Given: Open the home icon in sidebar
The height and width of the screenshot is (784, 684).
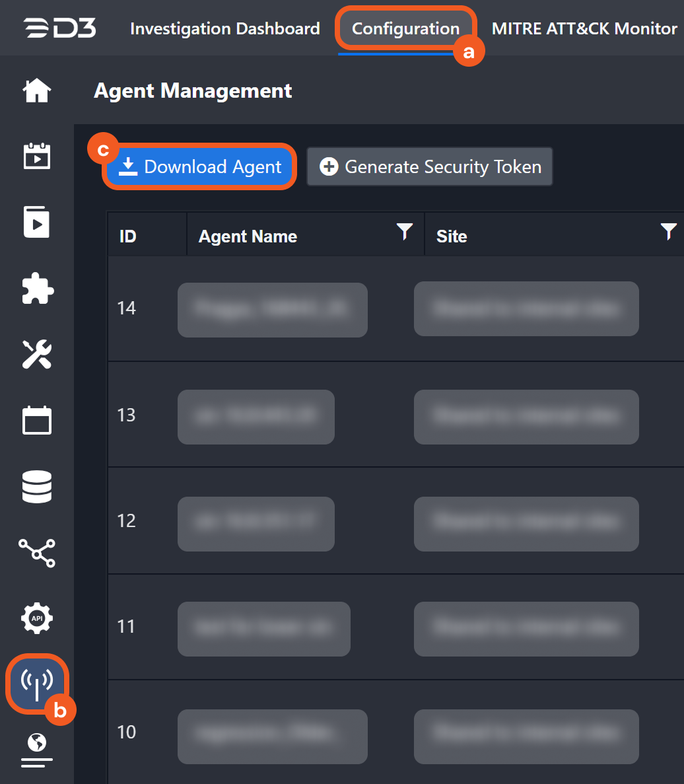Looking at the screenshot, I should (37, 90).
